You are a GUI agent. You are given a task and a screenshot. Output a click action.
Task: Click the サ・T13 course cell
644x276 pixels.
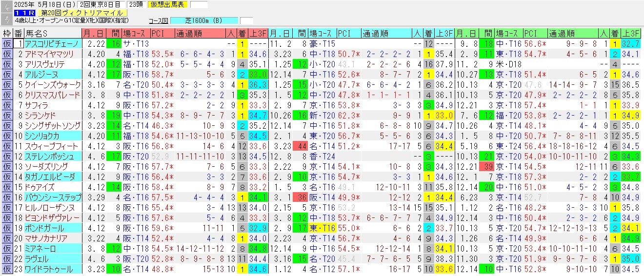click(x=136, y=43)
